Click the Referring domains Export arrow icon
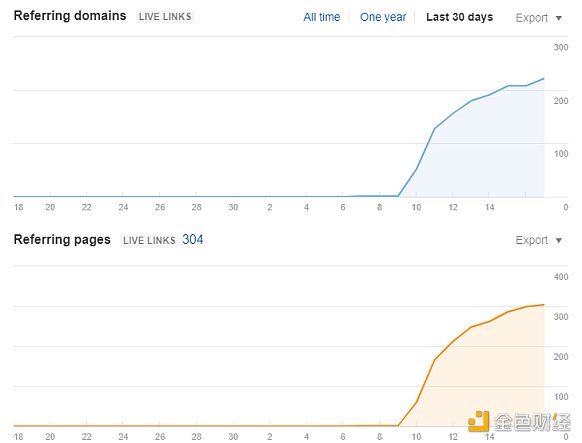 coord(559,18)
